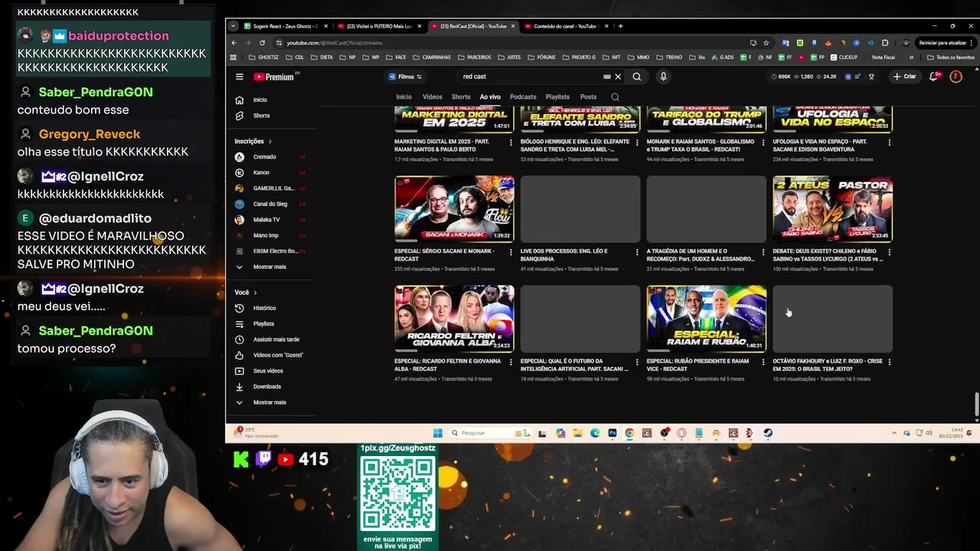The image size is (980, 551).
Task: Open the YouTube hamburger guide menu
Action: (x=240, y=77)
